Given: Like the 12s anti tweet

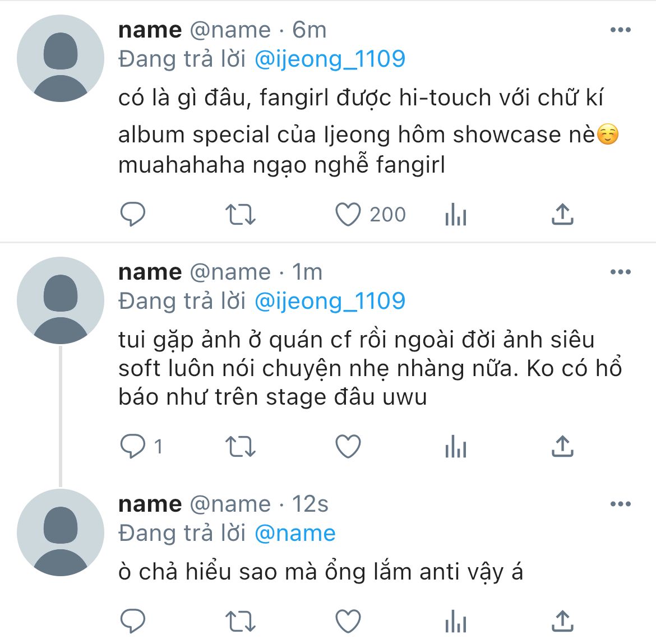Looking at the screenshot, I should (x=348, y=622).
